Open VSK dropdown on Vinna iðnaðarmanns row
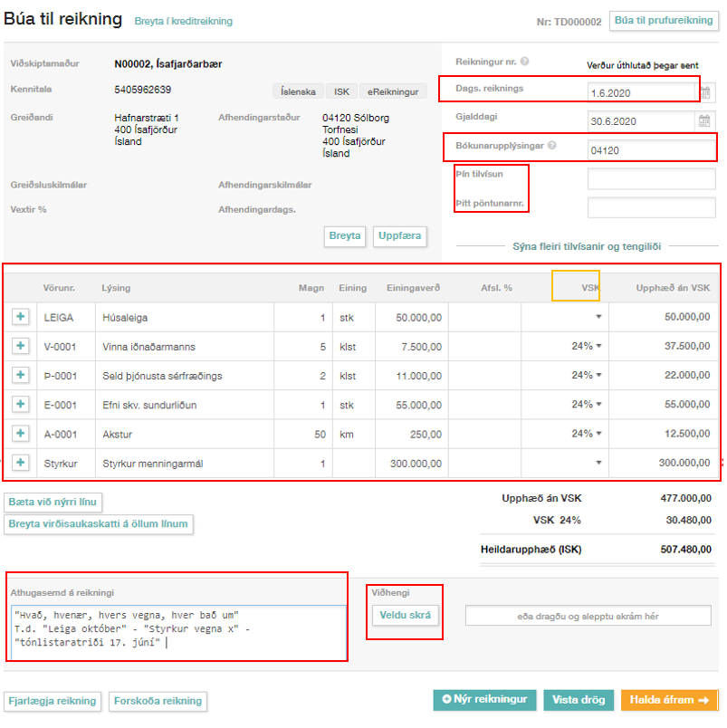 pyautogui.click(x=598, y=347)
